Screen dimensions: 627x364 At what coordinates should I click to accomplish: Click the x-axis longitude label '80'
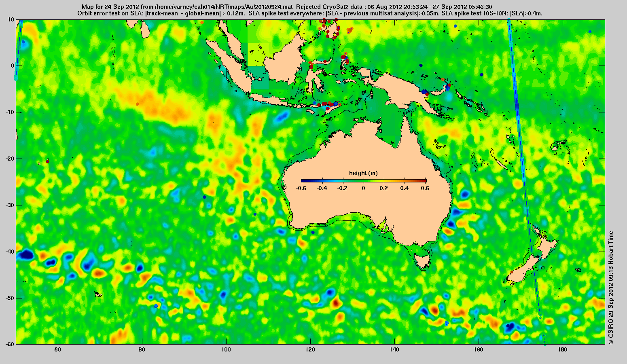coord(142,349)
